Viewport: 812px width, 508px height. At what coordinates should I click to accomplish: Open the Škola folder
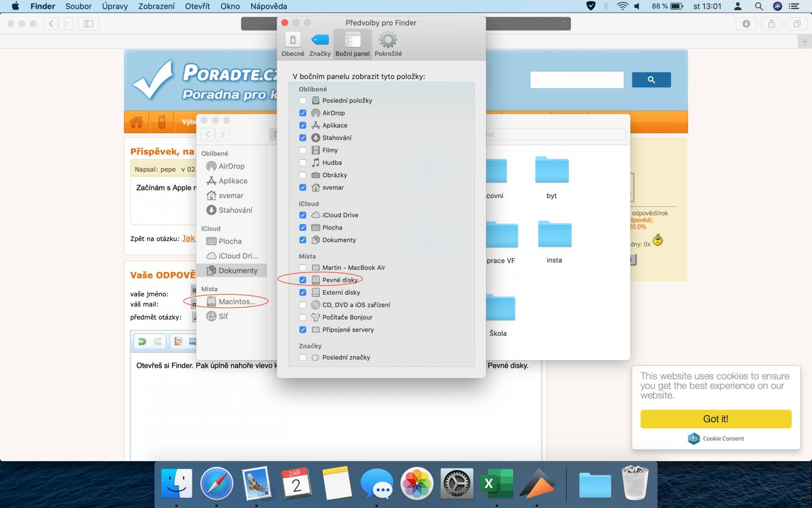[500, 315]
